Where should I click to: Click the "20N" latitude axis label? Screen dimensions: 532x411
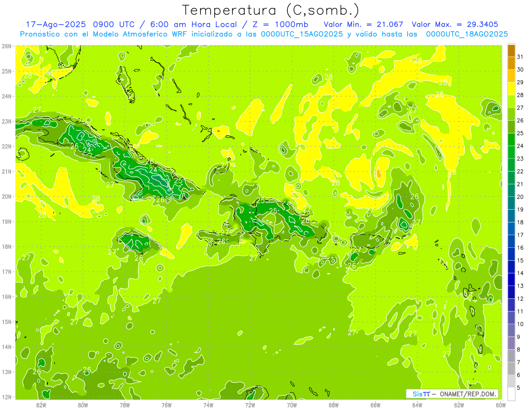(7, 196)
